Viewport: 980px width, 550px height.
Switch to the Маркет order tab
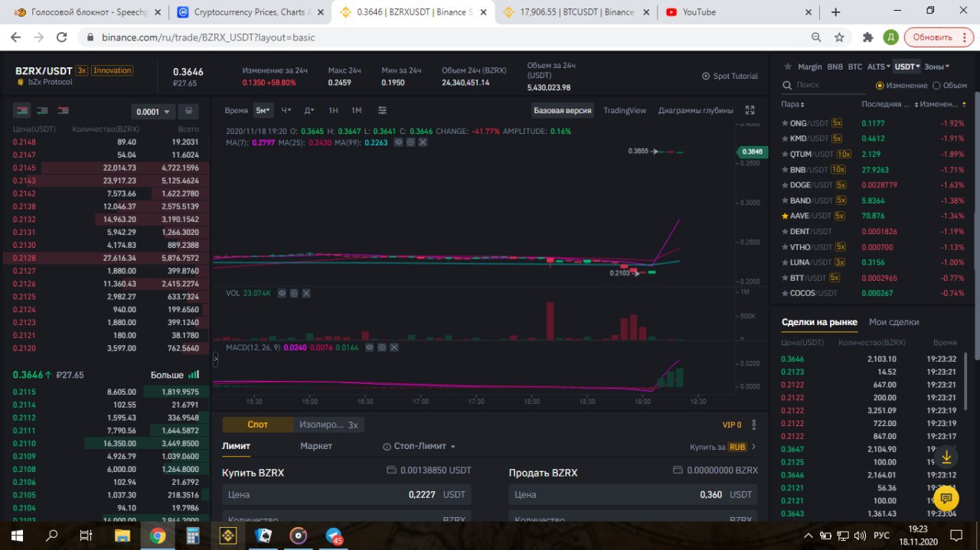[316, 446]
